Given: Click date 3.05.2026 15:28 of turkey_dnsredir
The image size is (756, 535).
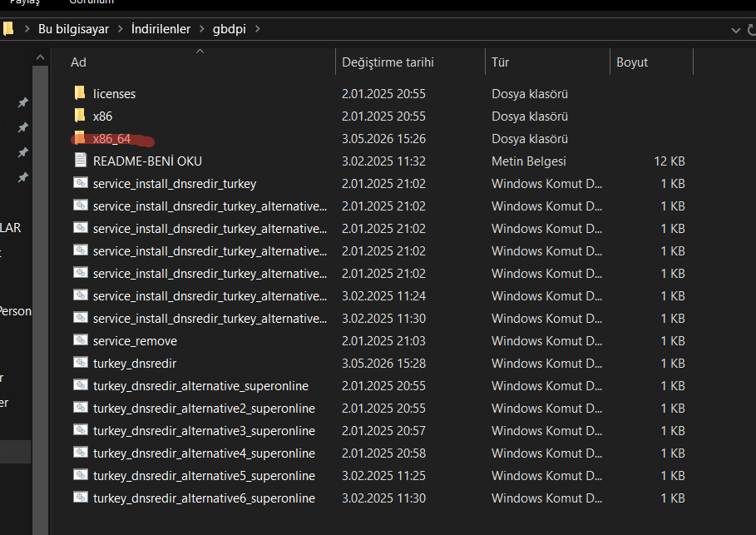Looking at the screenshot, I should 383,364.
